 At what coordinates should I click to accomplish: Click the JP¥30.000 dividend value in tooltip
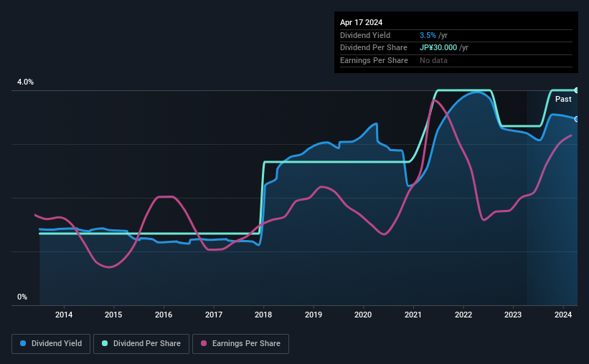coord(438,48)
